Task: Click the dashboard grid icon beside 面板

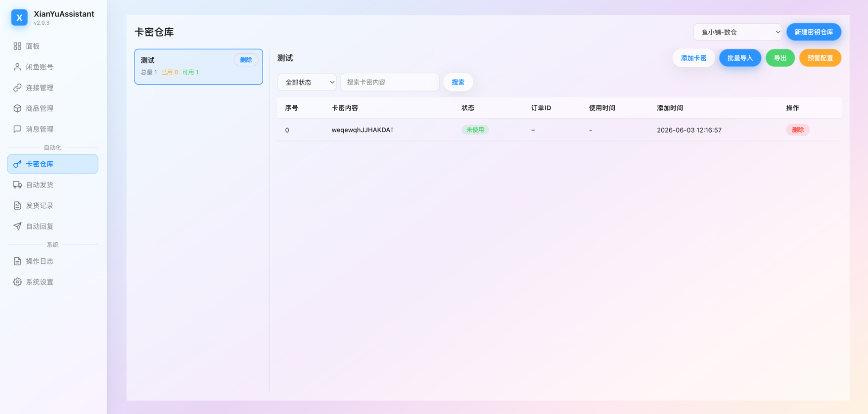Action: [x=17, y=46]
